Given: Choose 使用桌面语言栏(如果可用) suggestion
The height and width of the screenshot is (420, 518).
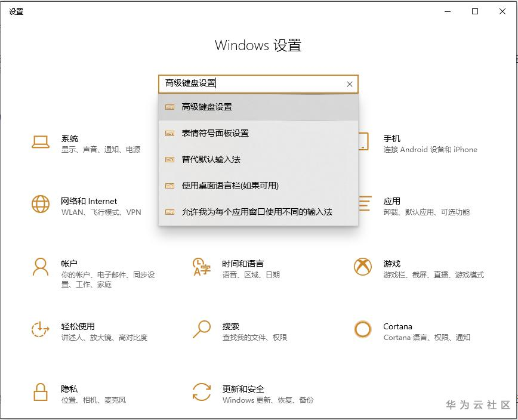Looking at the screenshot, I should (x=258, y=186).
